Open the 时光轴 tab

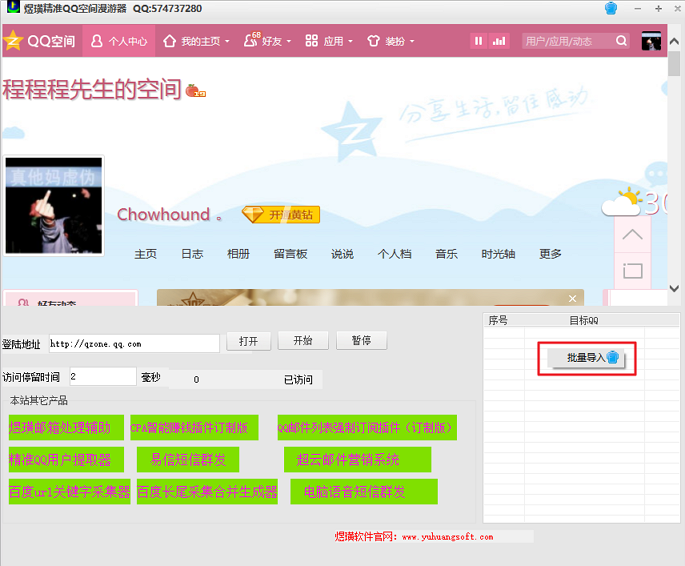(x=498, y=254)
